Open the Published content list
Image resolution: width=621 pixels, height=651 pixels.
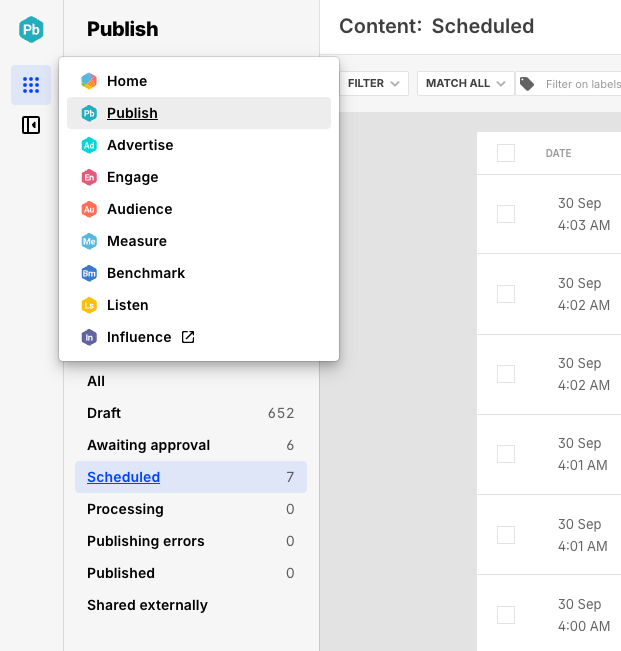(191, 573)
